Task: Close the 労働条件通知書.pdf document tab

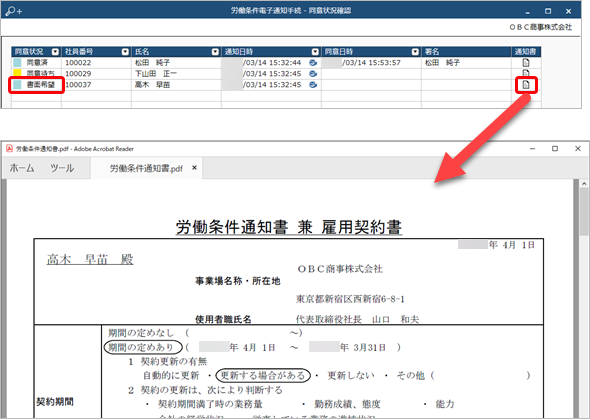Action: click(x=194, y=168)
